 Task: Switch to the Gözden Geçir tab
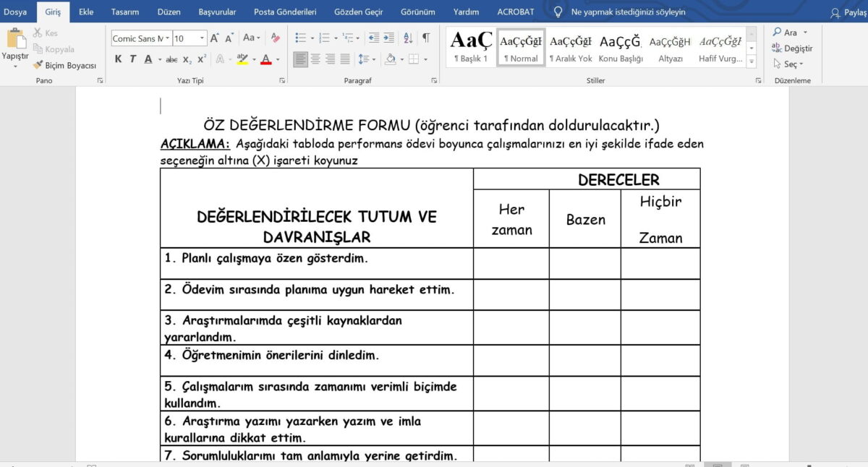tap(358, 12)
